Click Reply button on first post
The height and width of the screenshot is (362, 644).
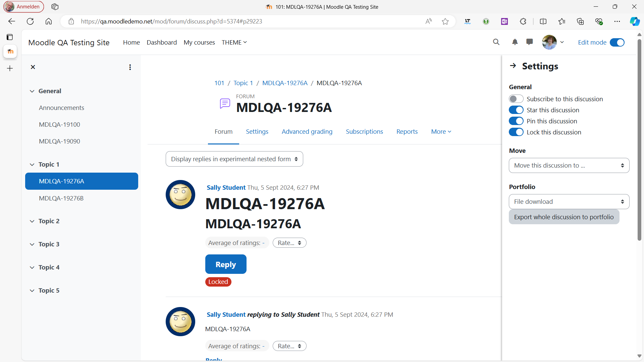[226, 264]
